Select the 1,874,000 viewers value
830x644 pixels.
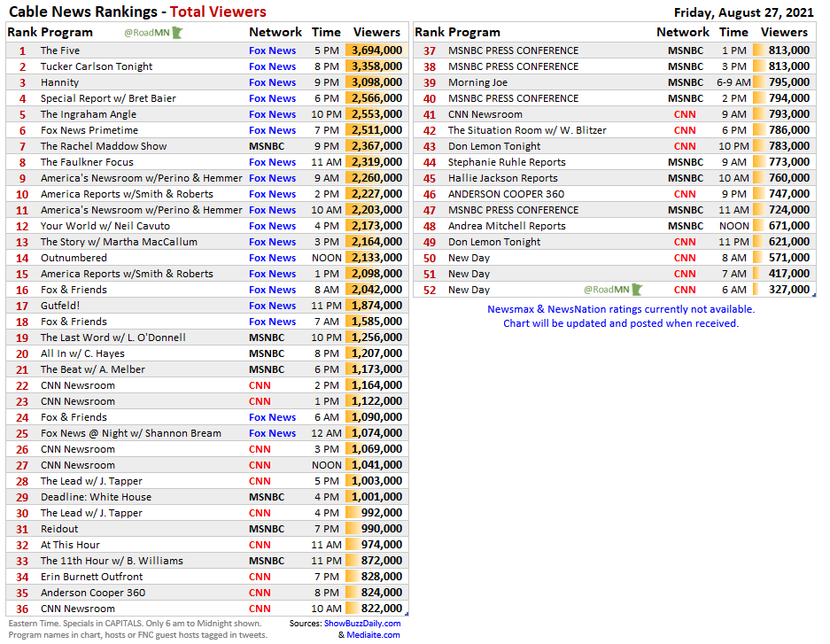(376, 306)
